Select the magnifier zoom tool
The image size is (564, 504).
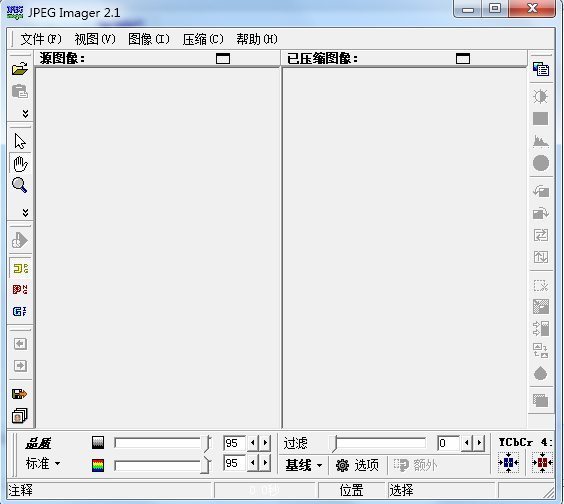[x=19, y=185]
